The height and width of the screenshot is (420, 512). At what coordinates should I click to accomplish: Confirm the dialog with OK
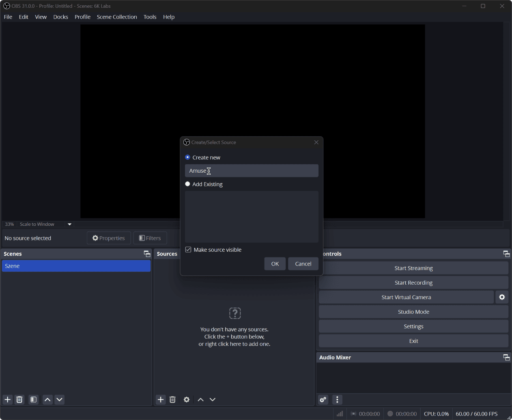(275, 264)
